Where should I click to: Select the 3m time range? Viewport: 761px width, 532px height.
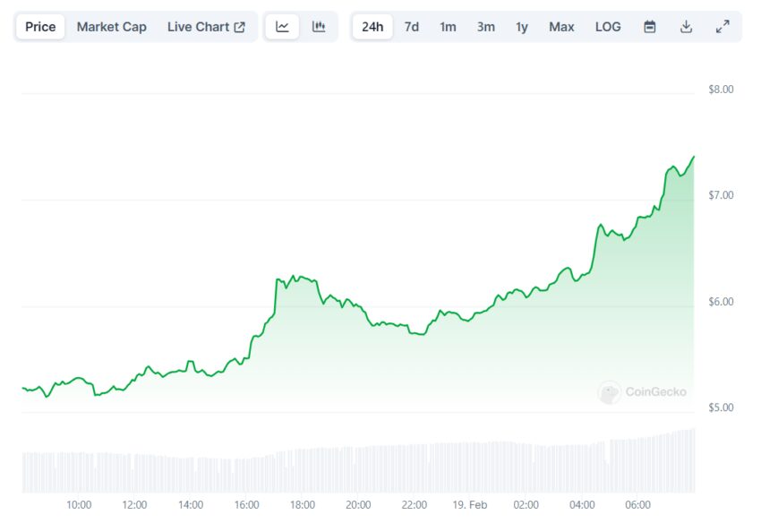(486, 27)
